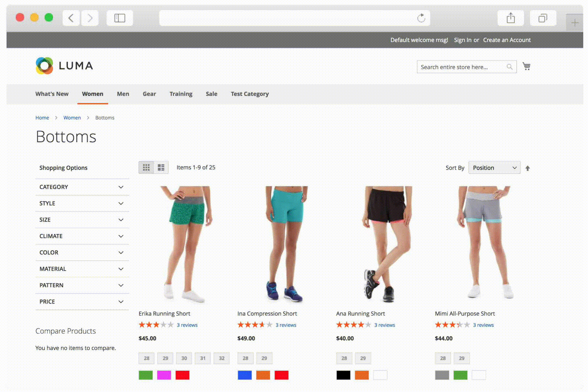
Task: Pick black swatch for Ana Running Short
Action: coord(343,375)
